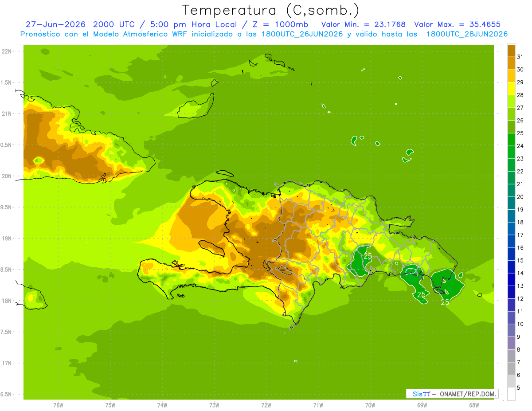Click the 'SisTT – ONAMET/REP.DOM.' credit label

452,394
